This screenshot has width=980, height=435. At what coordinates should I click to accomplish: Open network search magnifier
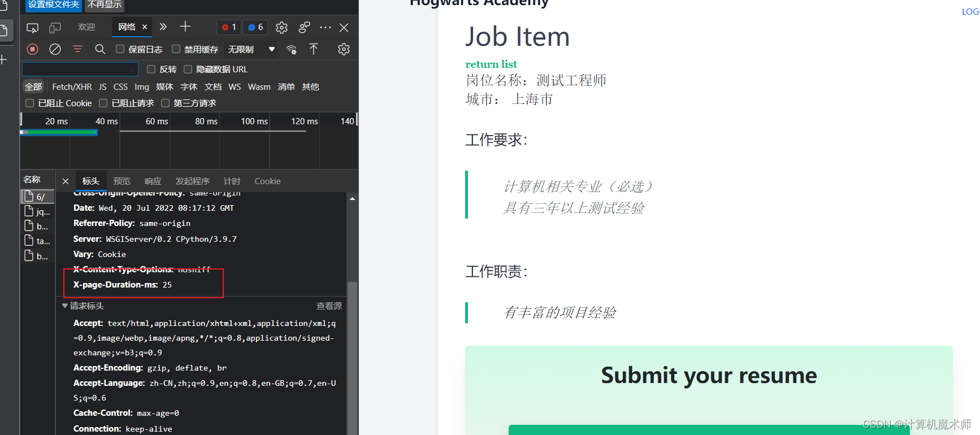(100, 49)
